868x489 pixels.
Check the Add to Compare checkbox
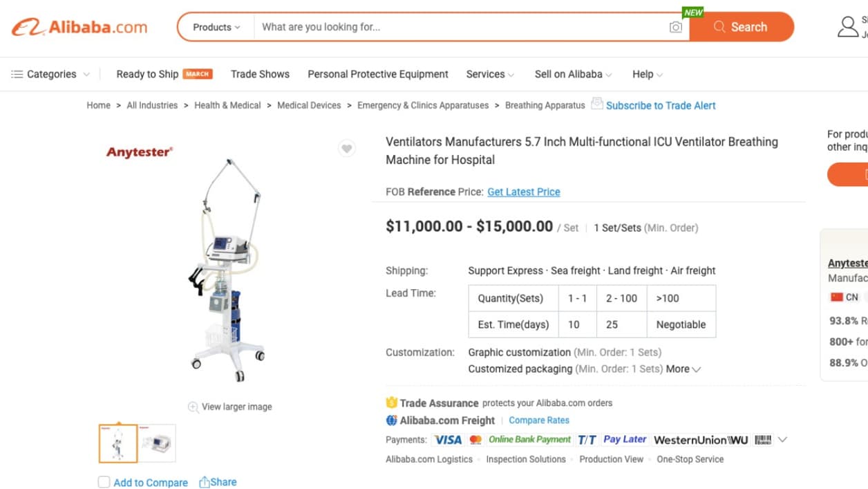click(104, 482)
